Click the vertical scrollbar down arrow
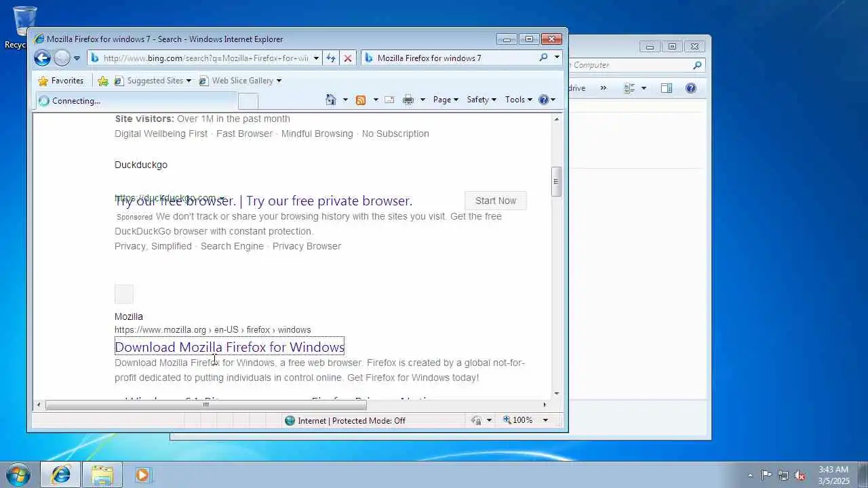Screen dimensions: 868x488 click(557, 393)
